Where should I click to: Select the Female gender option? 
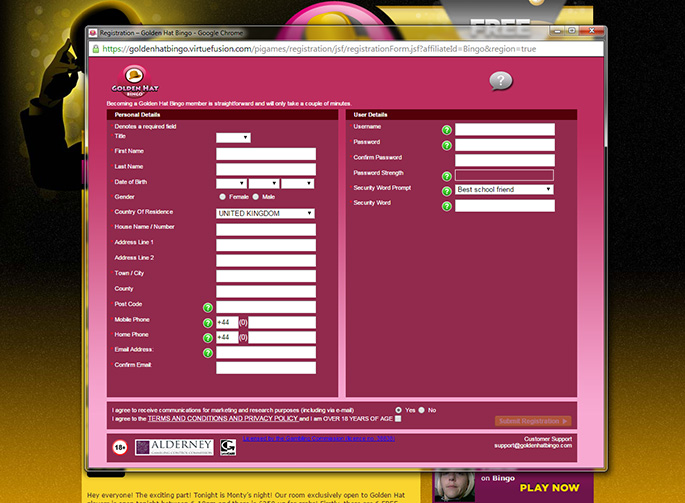[x=223, y=197]
